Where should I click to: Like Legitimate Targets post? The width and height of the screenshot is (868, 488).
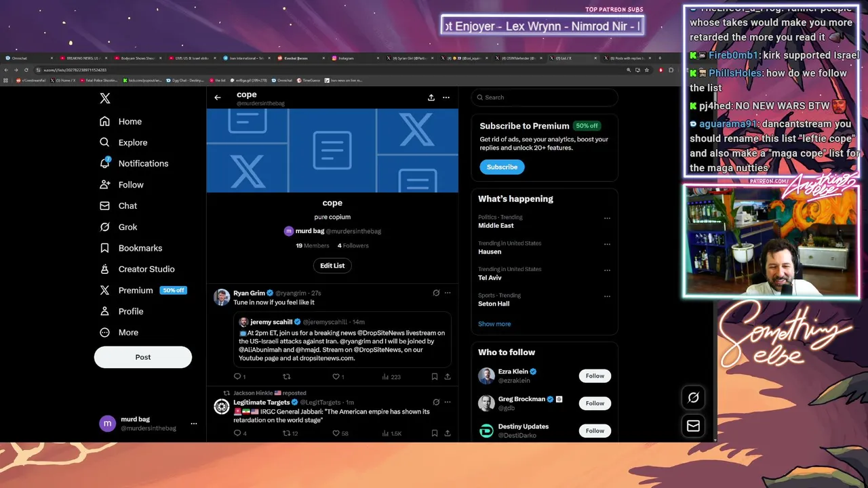tap(340, 433)
